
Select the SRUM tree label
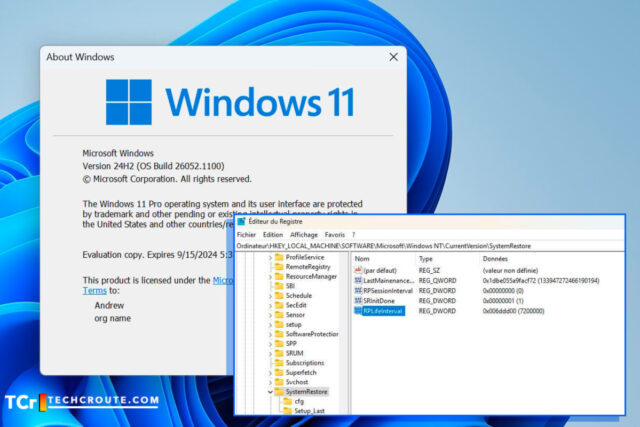294,353
